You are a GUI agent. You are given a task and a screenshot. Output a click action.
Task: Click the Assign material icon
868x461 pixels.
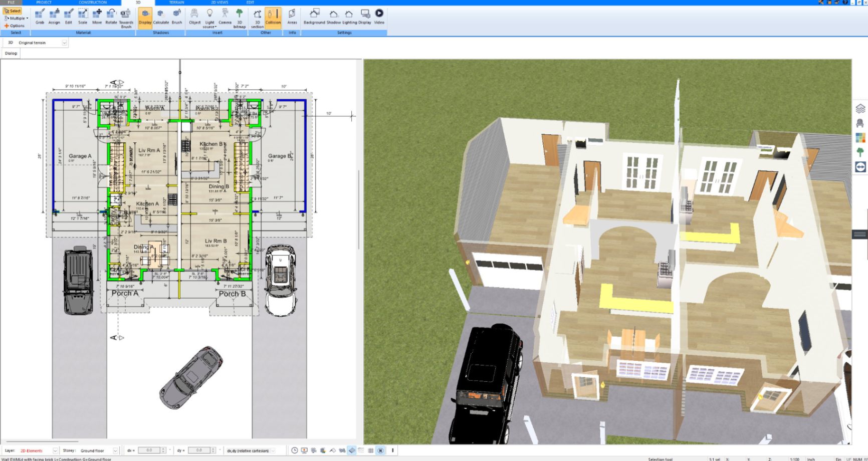[x=54, y=17]
